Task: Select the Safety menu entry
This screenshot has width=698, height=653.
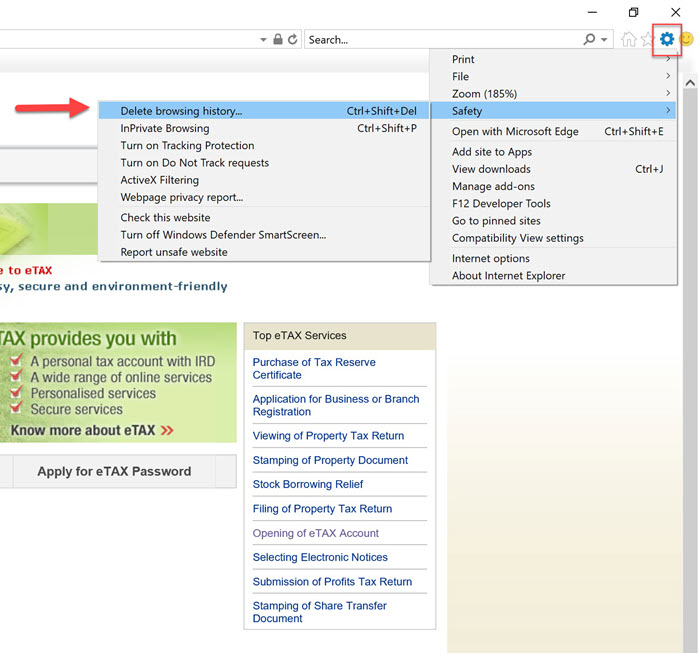Action: (554, 111)
